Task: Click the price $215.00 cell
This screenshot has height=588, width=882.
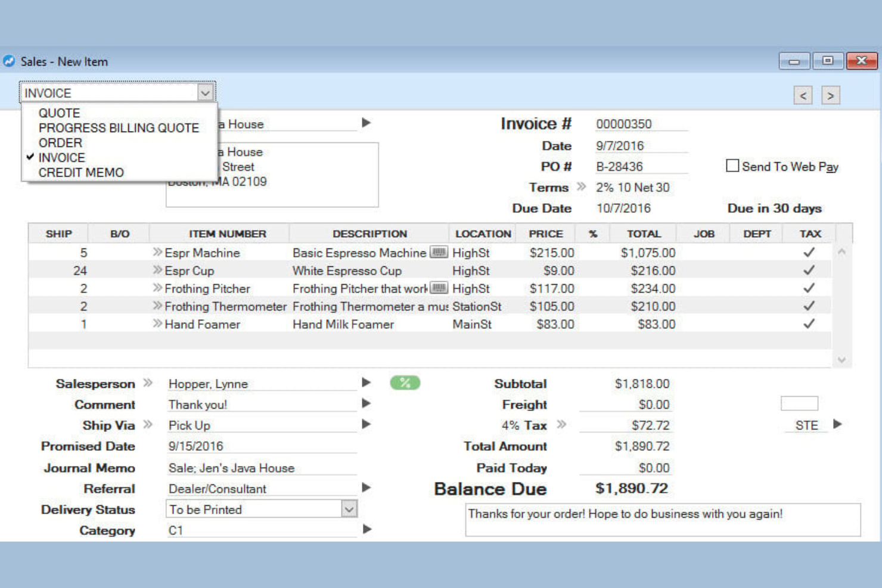Action: tap(552, 253)
